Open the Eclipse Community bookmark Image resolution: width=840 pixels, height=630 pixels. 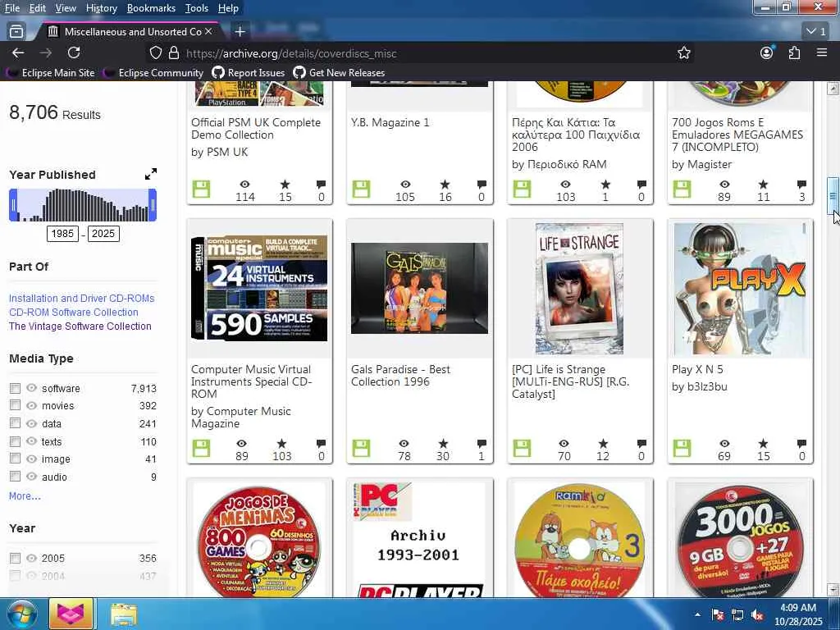click(154, 73)
